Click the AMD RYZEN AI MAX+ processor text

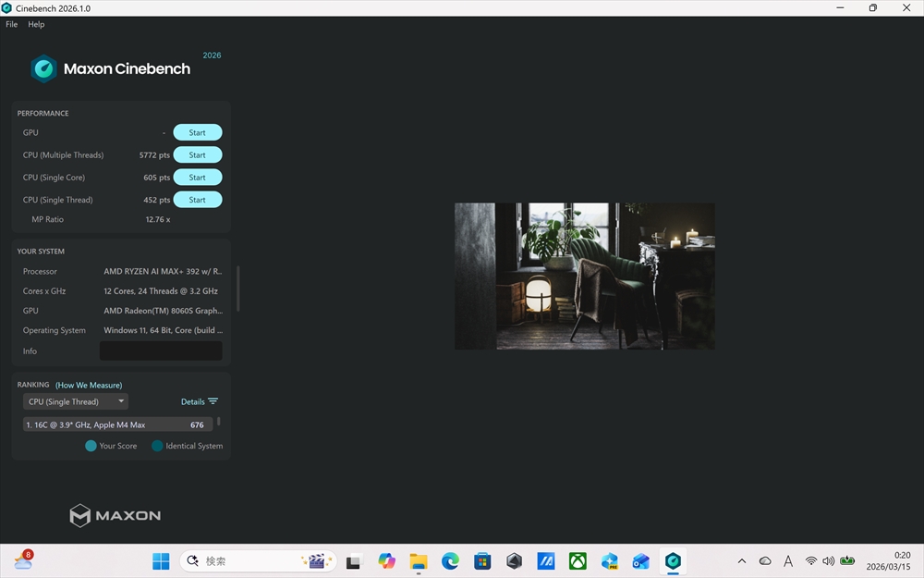point(163,271)
